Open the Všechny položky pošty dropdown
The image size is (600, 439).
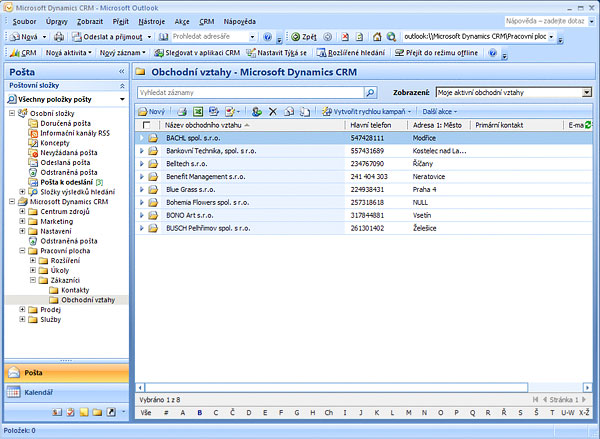pos(122,99)
